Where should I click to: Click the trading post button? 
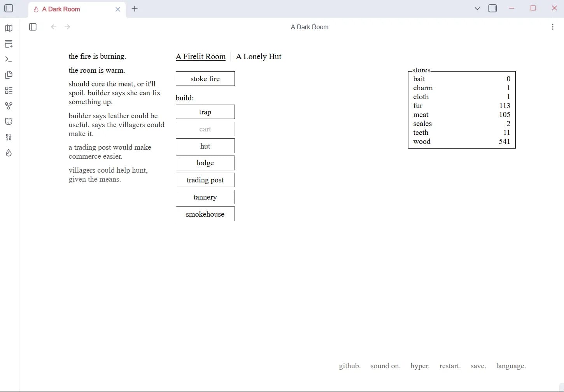pyautogui.click(x=205, y=180)
